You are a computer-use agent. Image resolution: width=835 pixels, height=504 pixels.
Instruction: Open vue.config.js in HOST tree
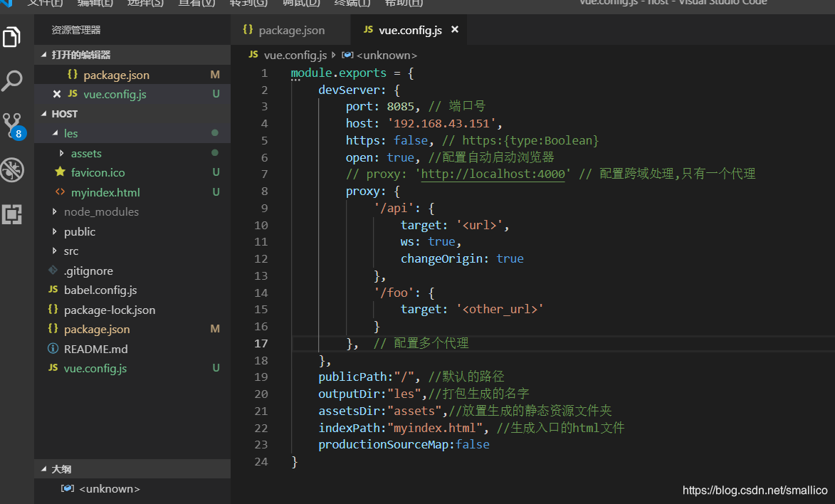click(x=132, y=369)
